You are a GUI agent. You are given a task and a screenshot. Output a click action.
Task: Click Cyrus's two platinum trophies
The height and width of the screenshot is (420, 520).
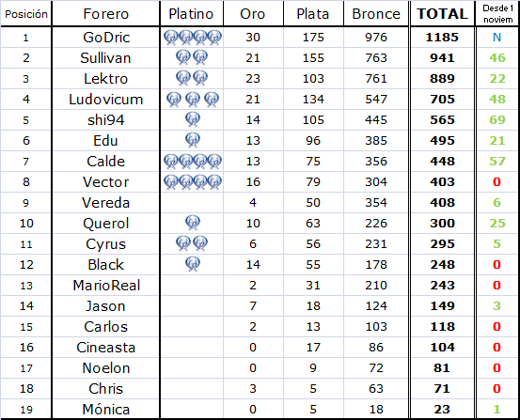click(192, 243)
